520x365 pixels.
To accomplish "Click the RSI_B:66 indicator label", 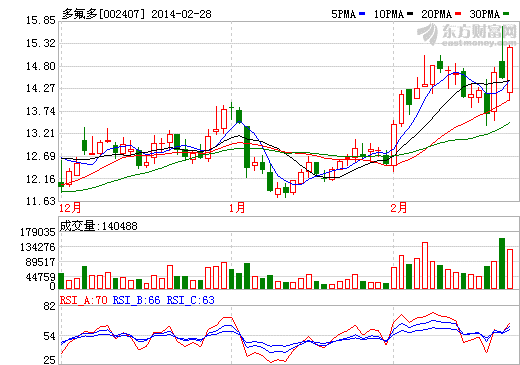I will pyautogui.click(x=137, y=300).
